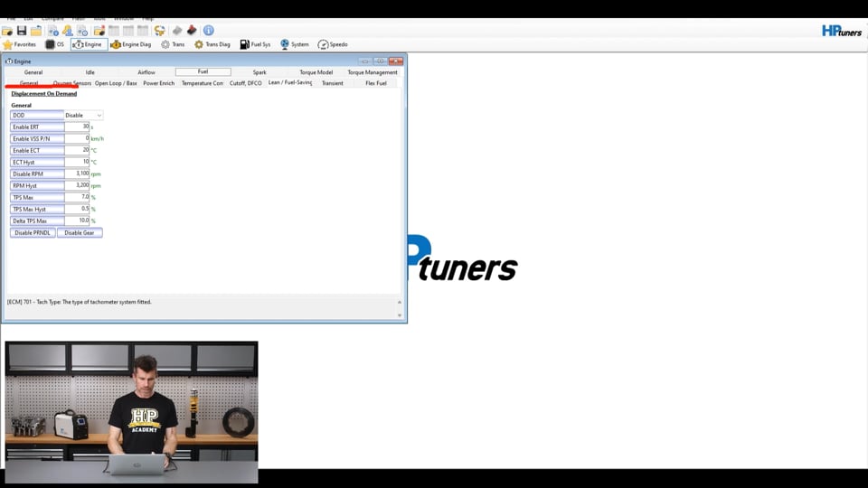Open the Trans gear section
Image resolution: width=868 pixels, height=488 pixels.
173,44
